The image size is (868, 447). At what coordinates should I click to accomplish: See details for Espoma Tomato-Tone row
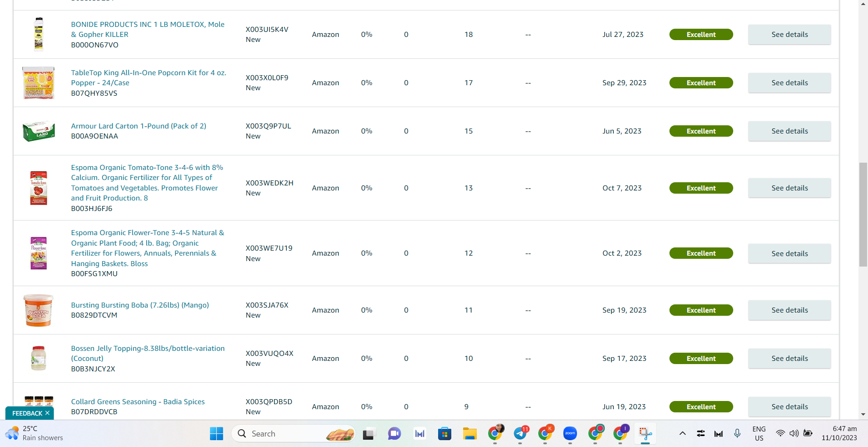[789, 188]
